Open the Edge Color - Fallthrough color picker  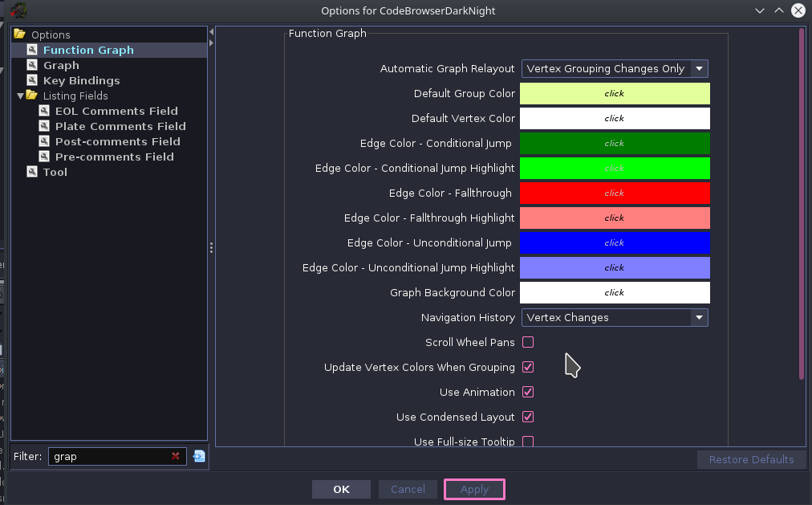coord(614,193)
